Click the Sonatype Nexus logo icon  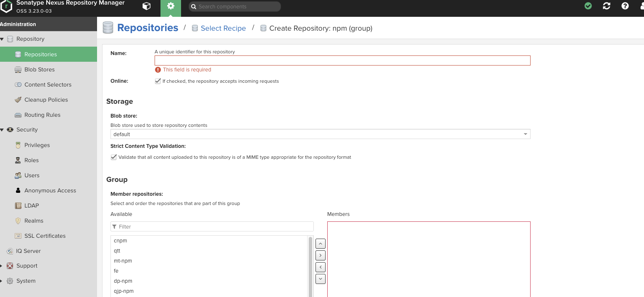coord(6,6)
